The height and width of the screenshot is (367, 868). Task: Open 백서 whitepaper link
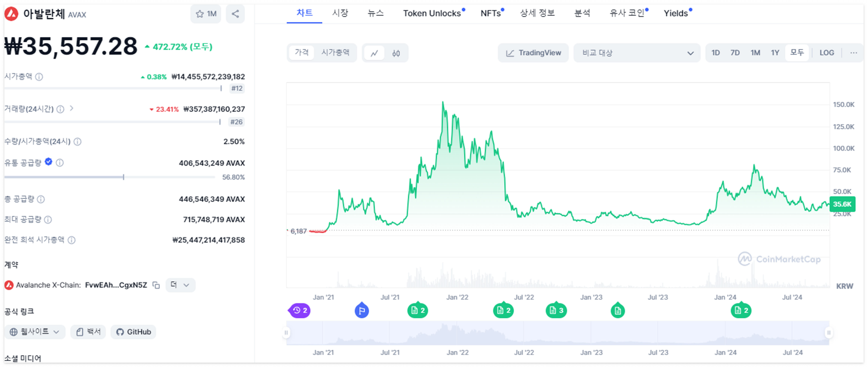[x=88, y=332]
